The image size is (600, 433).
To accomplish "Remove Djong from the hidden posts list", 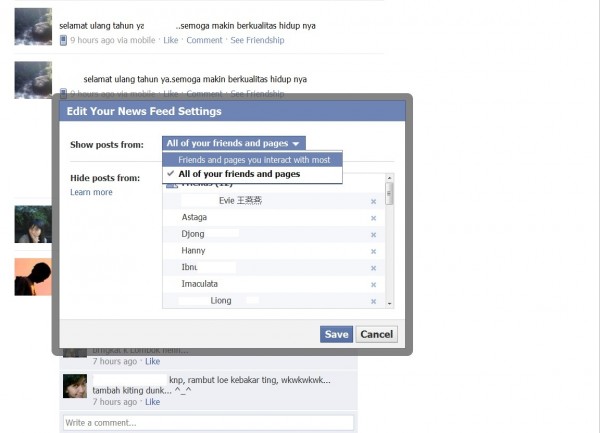I will (373, 235).
